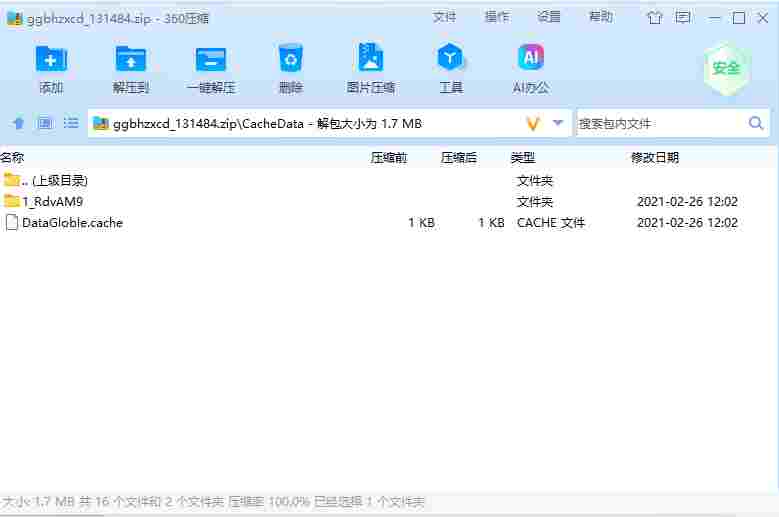This screenshot has height=517, width=779.
Task: Switch to icon view mode
Action: pyautogui.click(x=45, y=123)
